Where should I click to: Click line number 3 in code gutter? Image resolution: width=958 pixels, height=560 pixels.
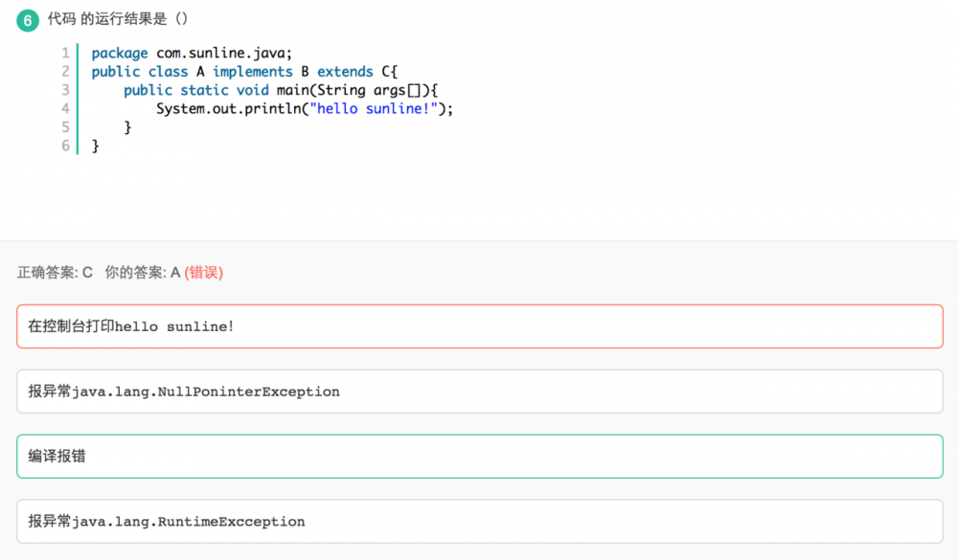pyautogui.click(x=65, y=90)
